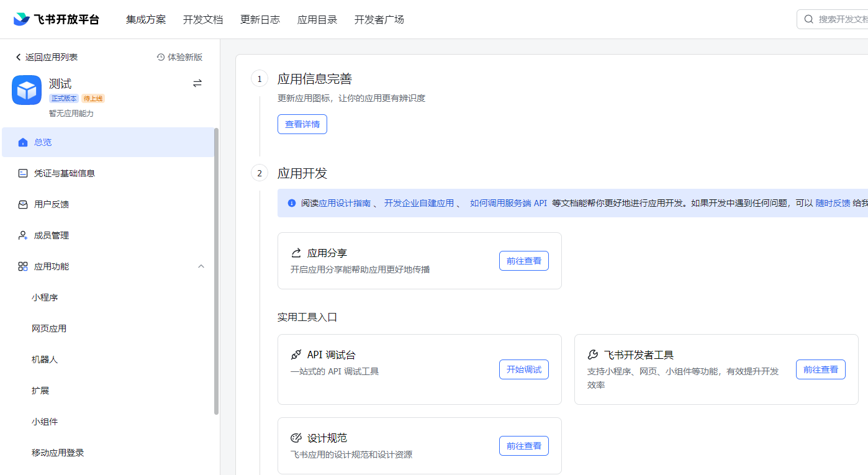This screenshot has height=475, width=868.
Task: Go back via 返回应用列表 arrow
Action: (18, 57)
